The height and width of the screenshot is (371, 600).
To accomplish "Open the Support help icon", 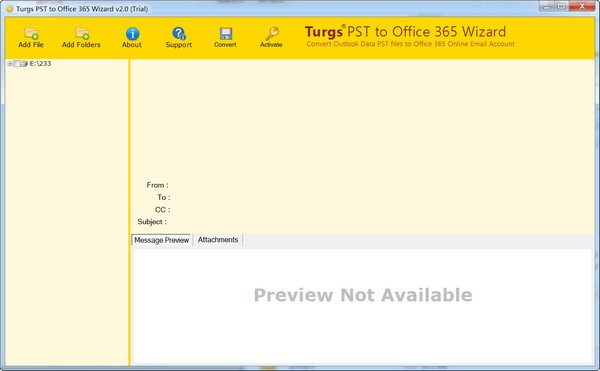I will point(179,37).
